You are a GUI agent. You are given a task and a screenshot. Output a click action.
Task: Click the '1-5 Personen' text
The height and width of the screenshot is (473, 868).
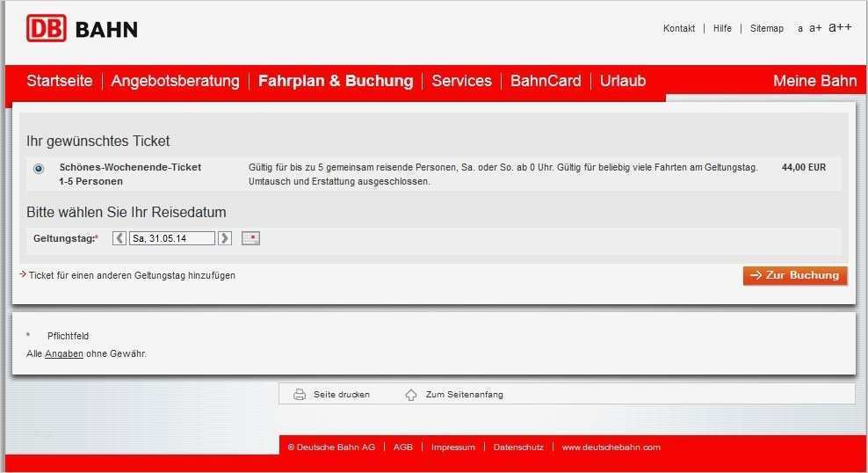pyautogui.click(x=90, y=182)
